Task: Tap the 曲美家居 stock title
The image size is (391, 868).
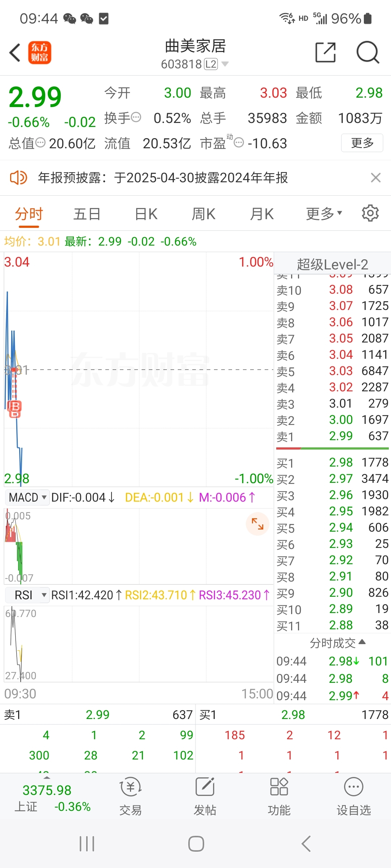Action: click(x=195, y=46)
